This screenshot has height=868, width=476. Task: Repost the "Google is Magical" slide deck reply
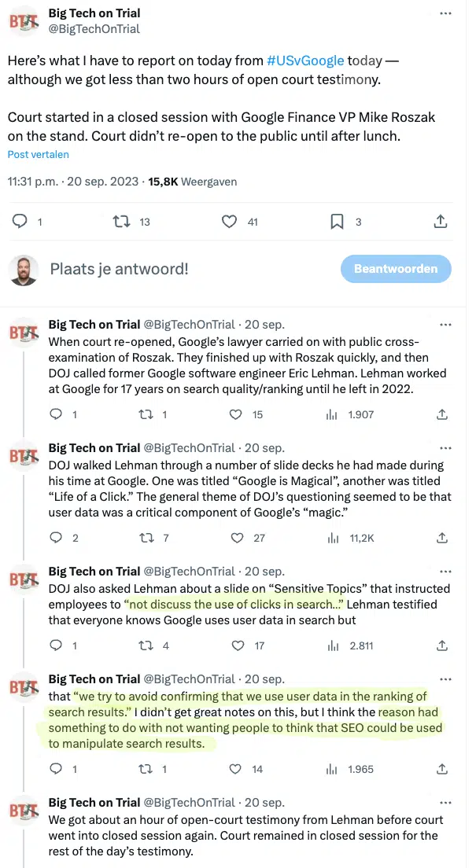[x=146, y=538]
